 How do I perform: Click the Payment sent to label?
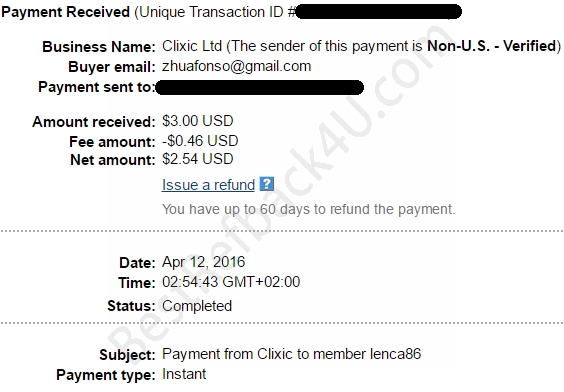pos(96,87)
